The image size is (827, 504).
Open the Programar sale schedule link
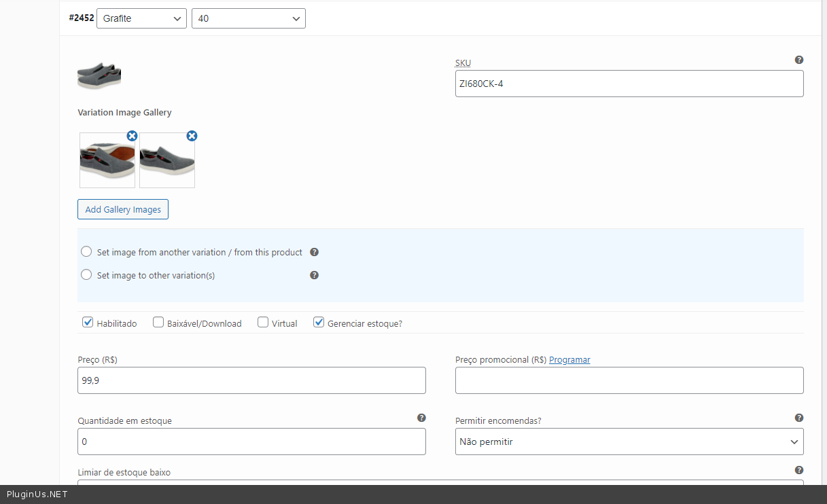pos(569,360)
